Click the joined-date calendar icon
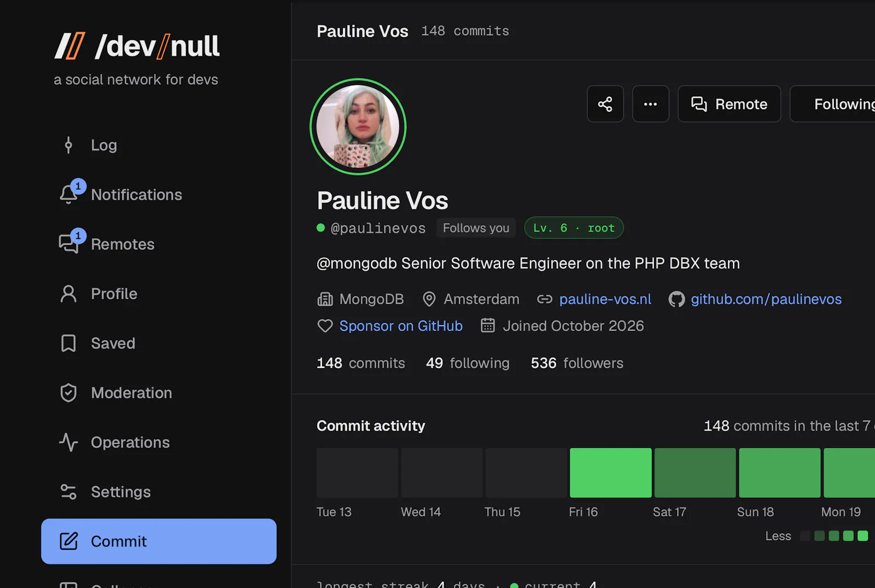The image size is (875, 588). (x=488, y=325)
